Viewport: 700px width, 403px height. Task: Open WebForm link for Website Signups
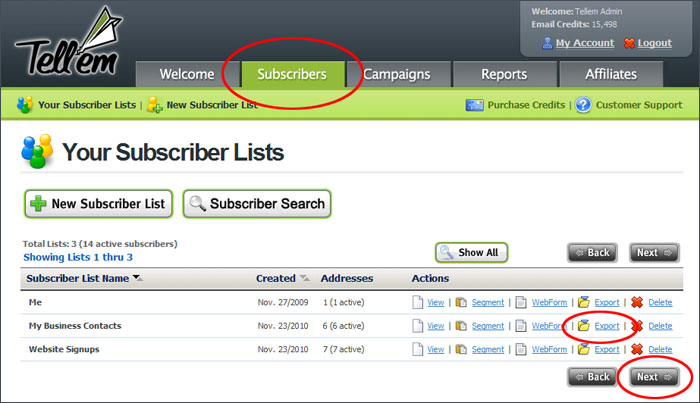pos(549,349)
